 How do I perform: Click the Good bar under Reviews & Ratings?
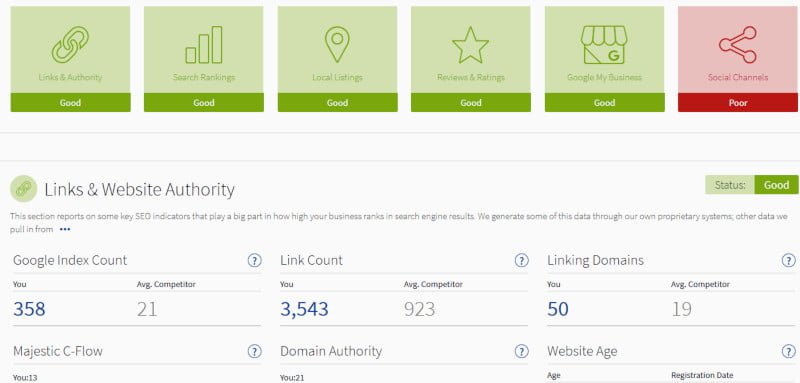(470, 103)
